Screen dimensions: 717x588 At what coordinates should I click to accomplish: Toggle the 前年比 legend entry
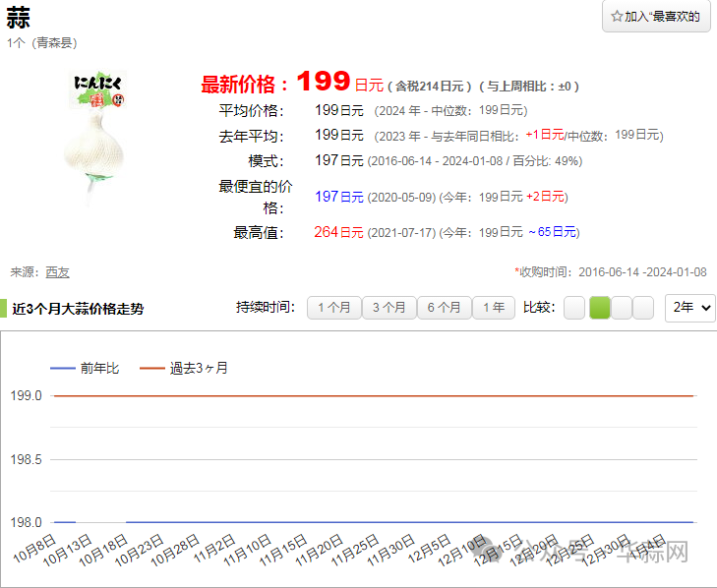pos(85,368)
